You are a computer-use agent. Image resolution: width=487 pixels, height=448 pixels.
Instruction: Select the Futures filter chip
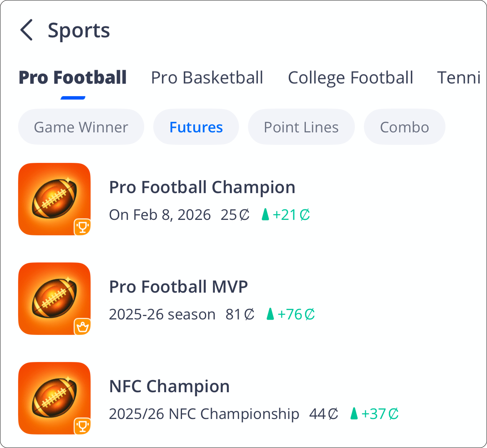coord(196,127)
